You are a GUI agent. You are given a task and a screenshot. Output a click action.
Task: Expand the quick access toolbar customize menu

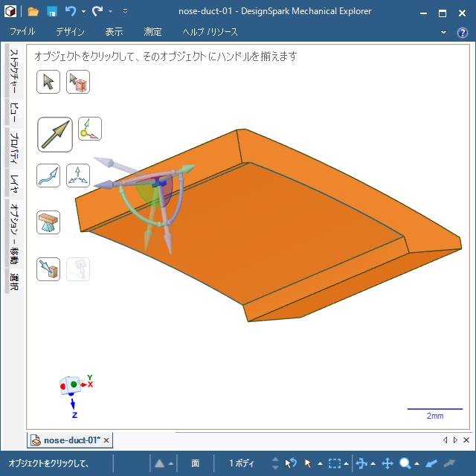click(x=125, y=12)
